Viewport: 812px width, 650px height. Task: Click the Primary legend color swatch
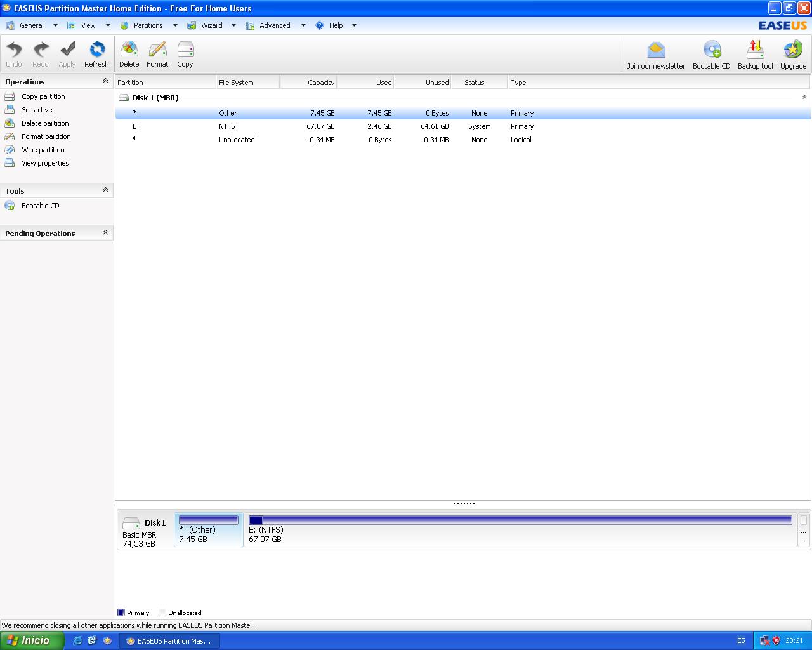tap(121, 613)
